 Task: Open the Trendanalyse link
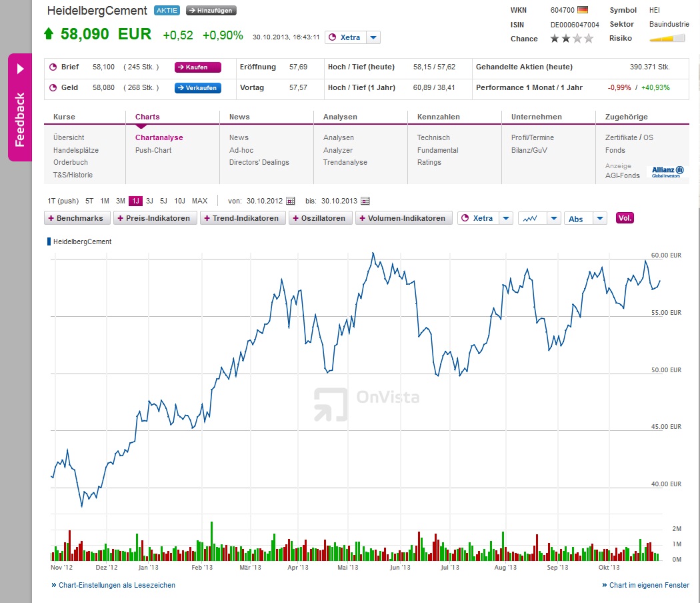345,162
